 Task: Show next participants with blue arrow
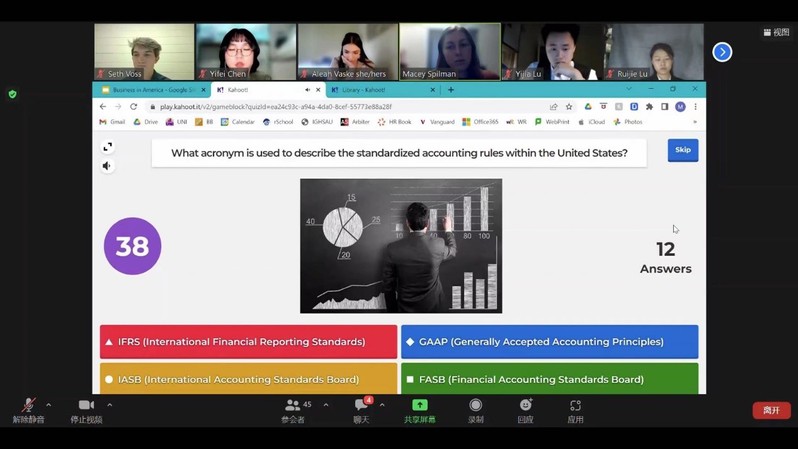pos(722,52)
